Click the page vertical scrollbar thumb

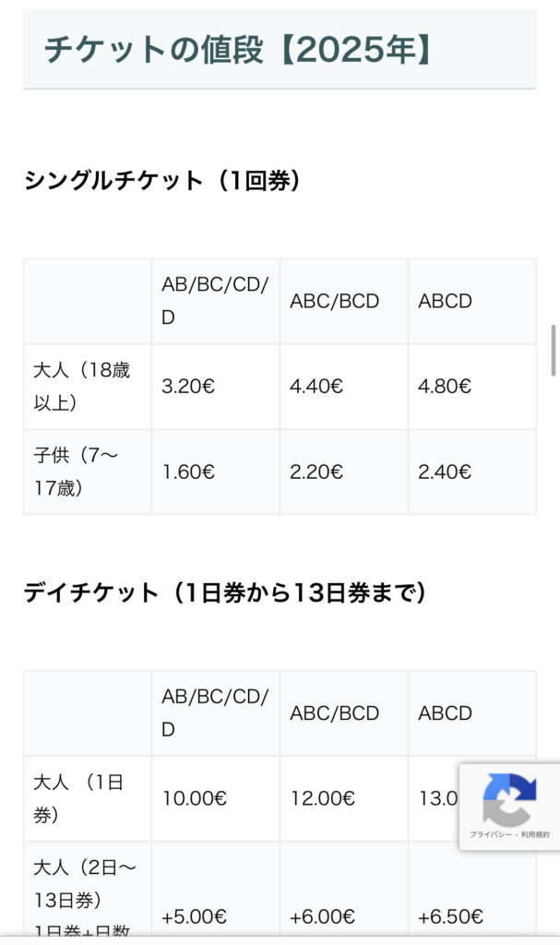[x=554, y=350]
